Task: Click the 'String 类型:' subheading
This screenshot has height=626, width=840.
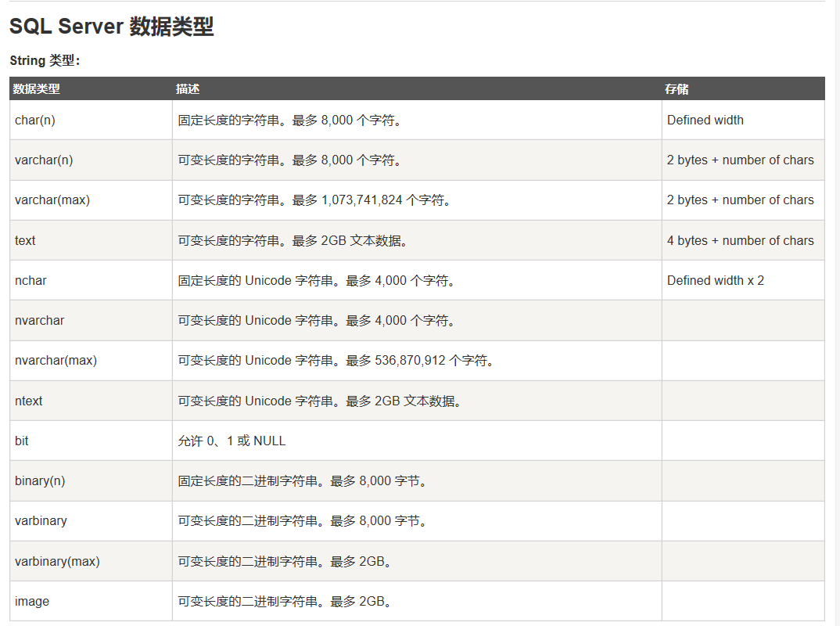Action: point(45,60)
